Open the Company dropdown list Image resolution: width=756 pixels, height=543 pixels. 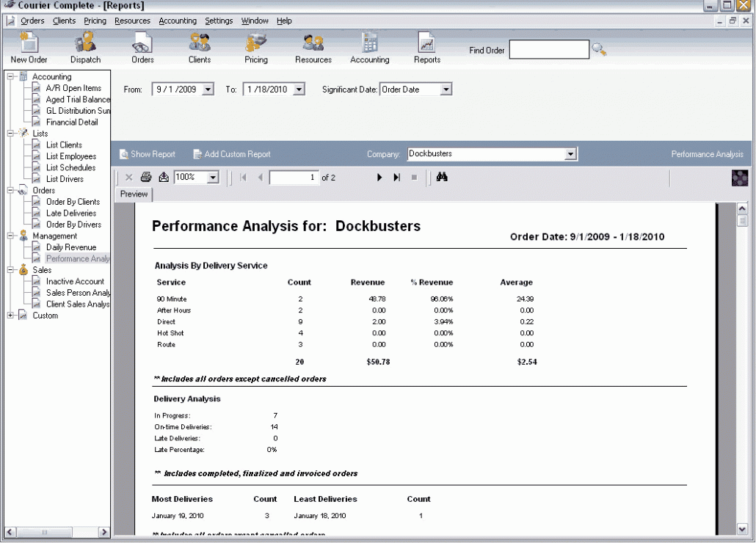(x=570, y=154)
